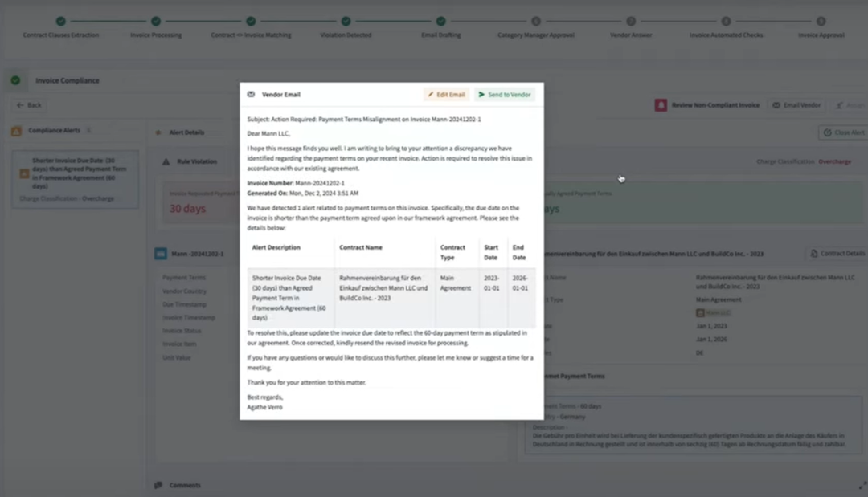The image size is (868, 497).
Task: Click the pencil icon in Edit Email
Action: coord(431,95)
